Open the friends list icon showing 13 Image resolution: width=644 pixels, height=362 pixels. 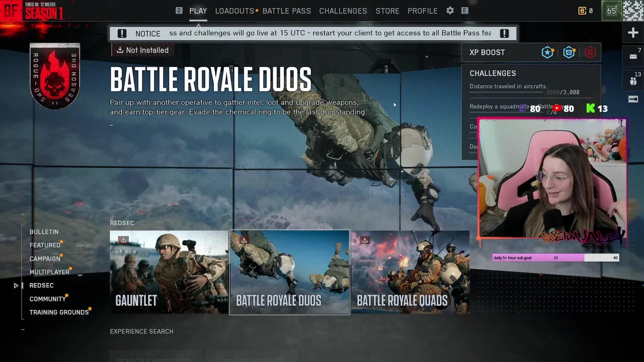pos(633,80)
